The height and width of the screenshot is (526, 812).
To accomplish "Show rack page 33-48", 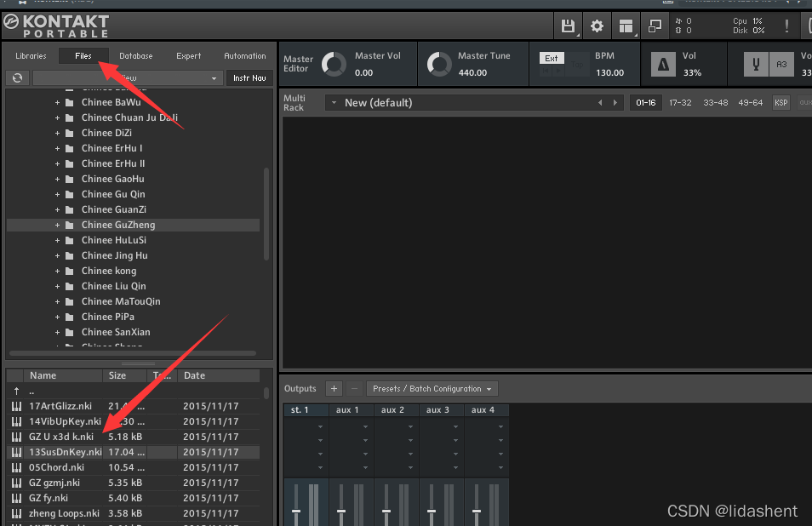I will tap(715, 102).
